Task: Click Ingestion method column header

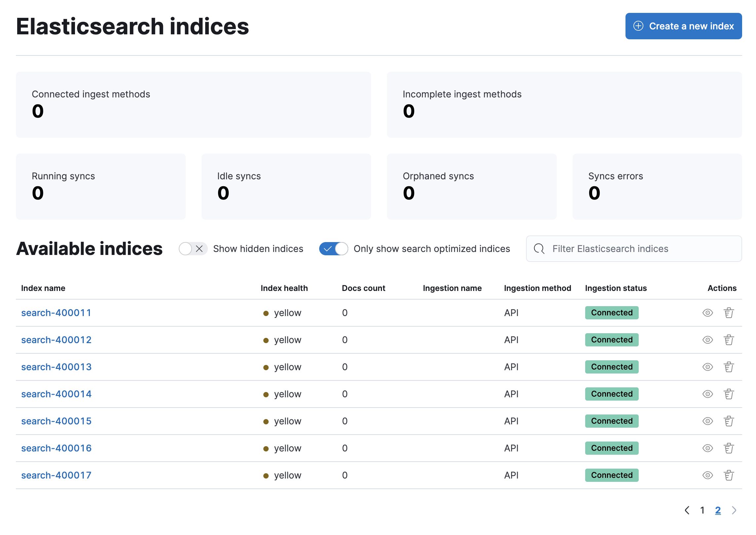Action: click(x=537, y=288)
